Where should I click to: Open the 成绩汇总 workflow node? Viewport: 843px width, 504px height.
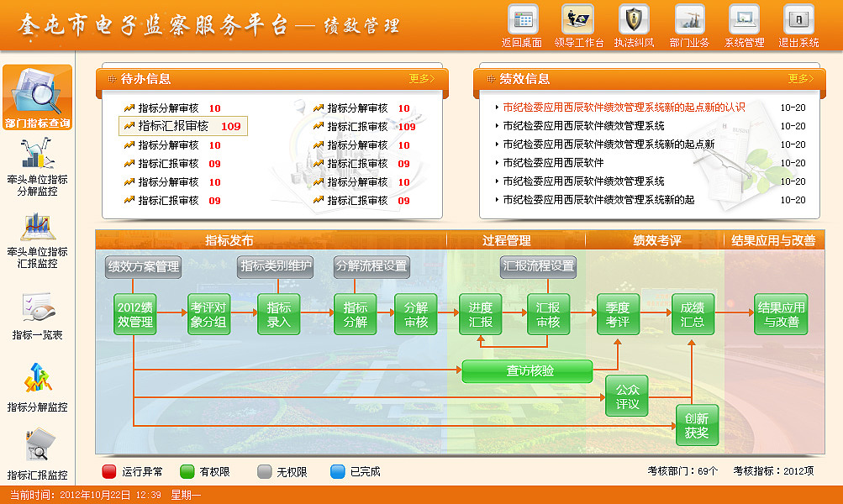[693, 314]
